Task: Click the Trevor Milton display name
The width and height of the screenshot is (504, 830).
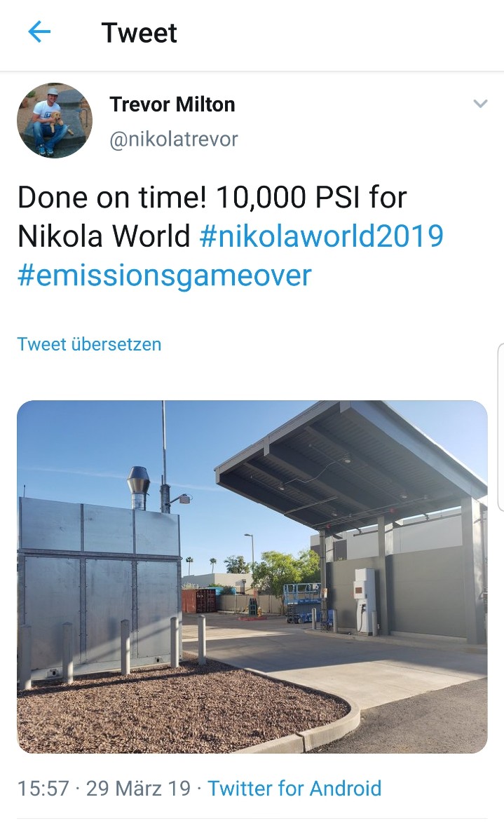Action: 172,104
